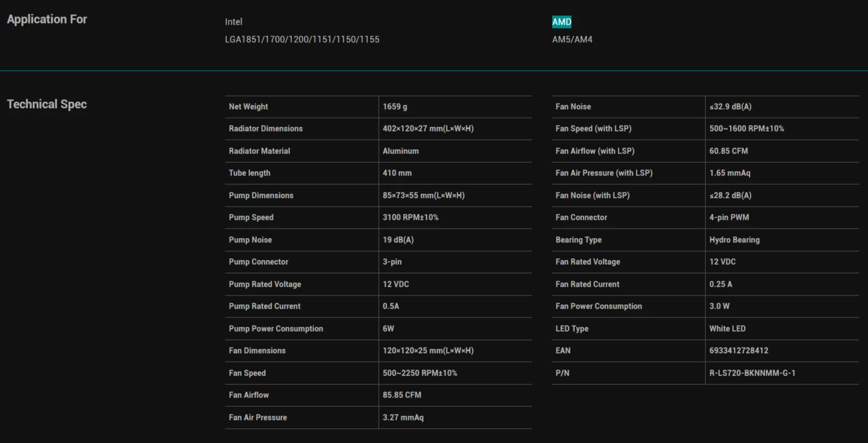
Task: Click the LED Type label
Action: coord(572,329)
